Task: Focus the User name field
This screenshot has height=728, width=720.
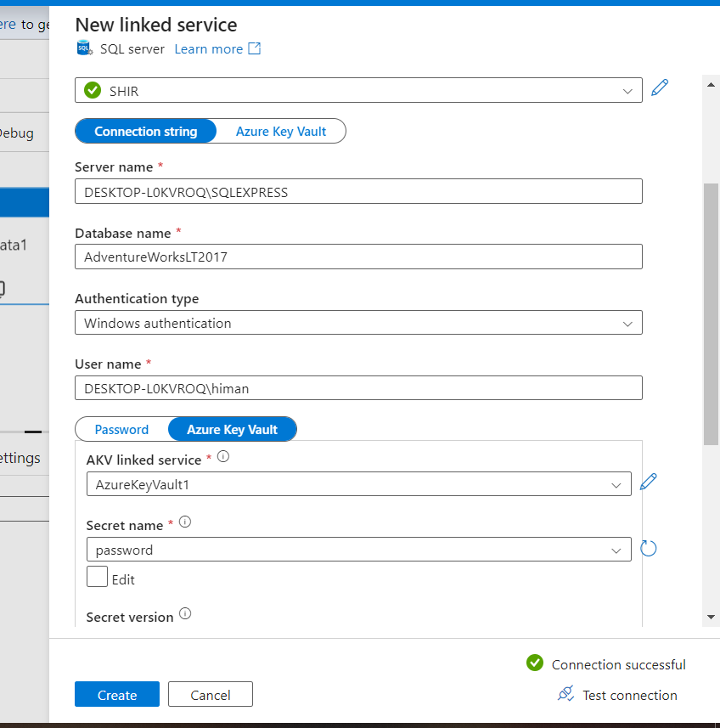Action: tap(358, 388)
